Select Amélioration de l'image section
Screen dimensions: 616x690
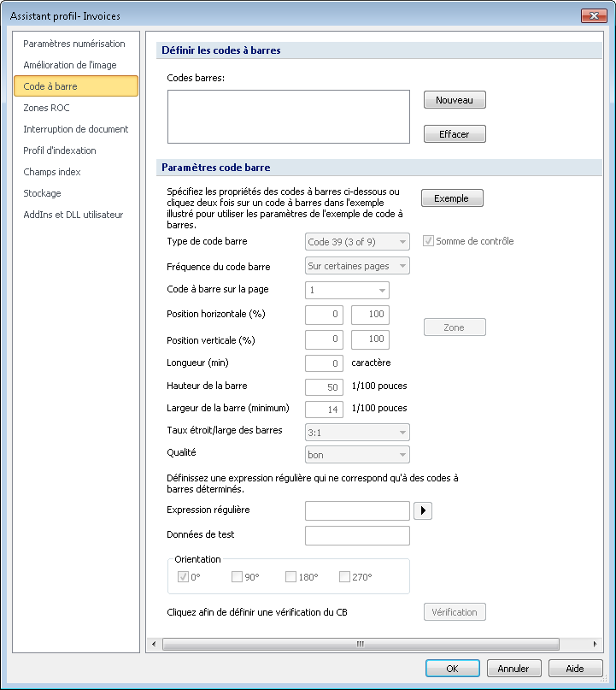76,65
